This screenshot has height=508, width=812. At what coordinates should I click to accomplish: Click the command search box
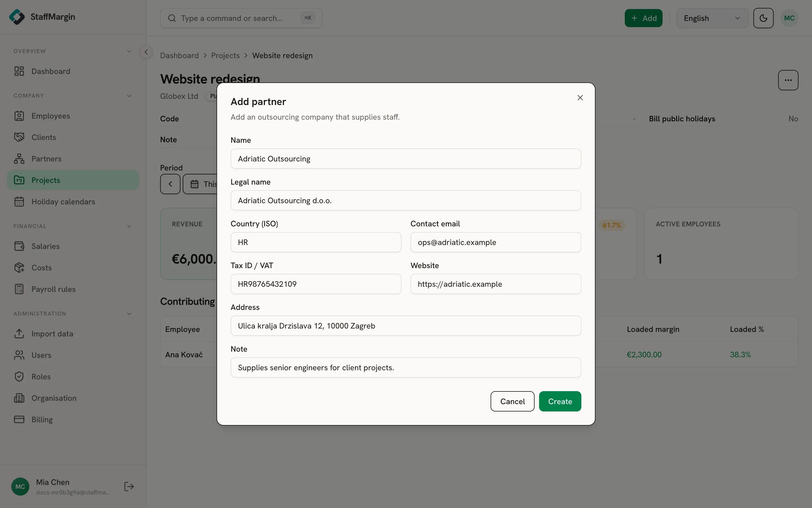(241, 18)
